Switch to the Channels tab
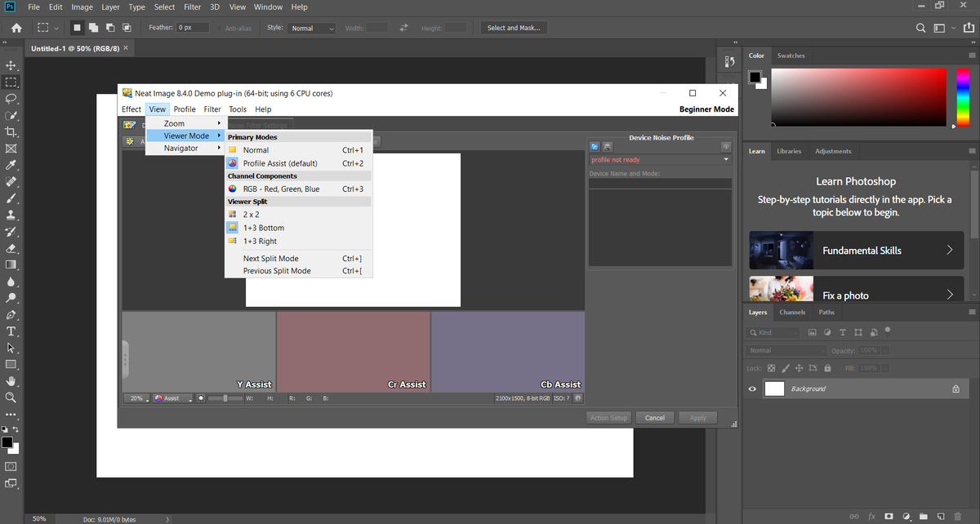This screenshot has height=524, width=980. point(792,312)
